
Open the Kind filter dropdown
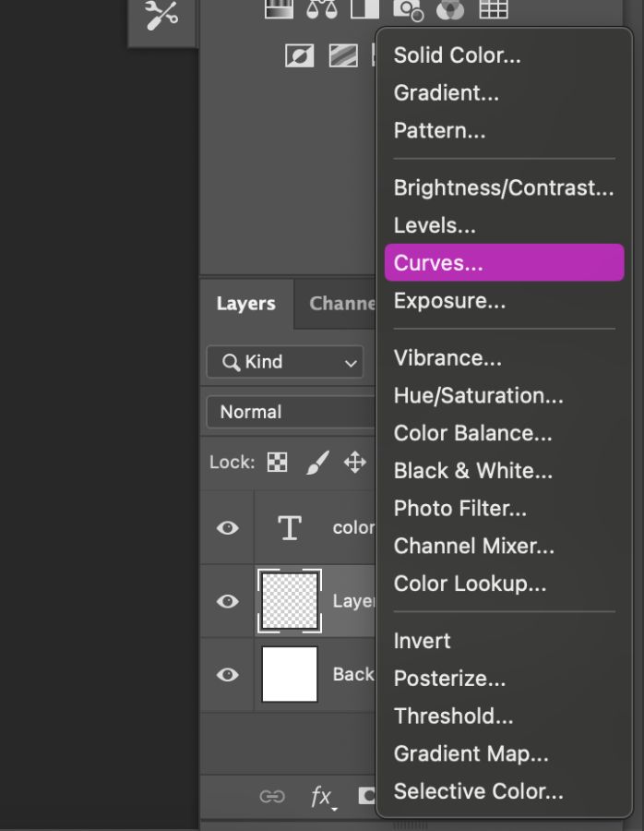285,362
